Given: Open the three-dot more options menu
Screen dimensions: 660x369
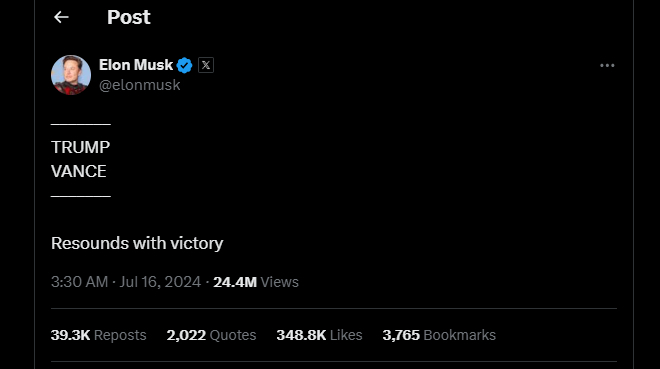Looking at the screenshot, I should 607,66.
